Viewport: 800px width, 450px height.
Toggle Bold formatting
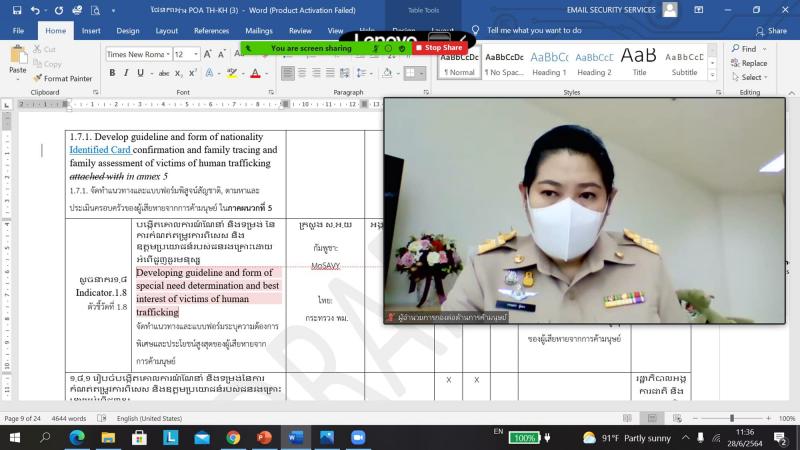pos(112,73)
